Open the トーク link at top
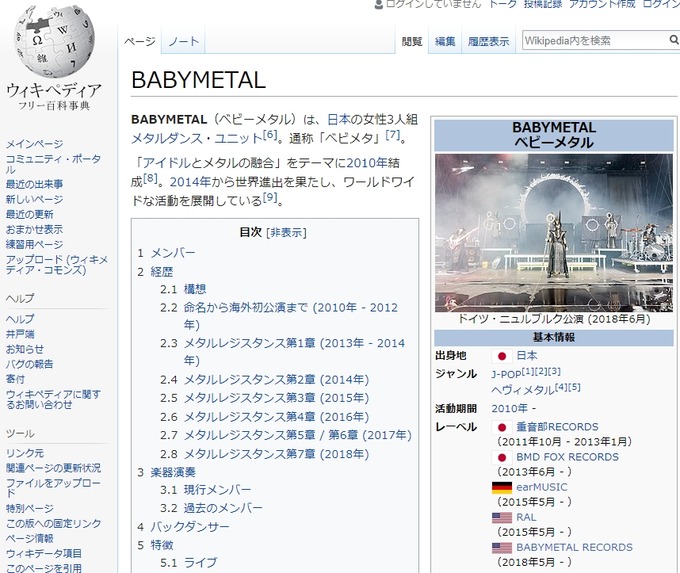Viewport: 680px width, 573px height. coord(503,4)
